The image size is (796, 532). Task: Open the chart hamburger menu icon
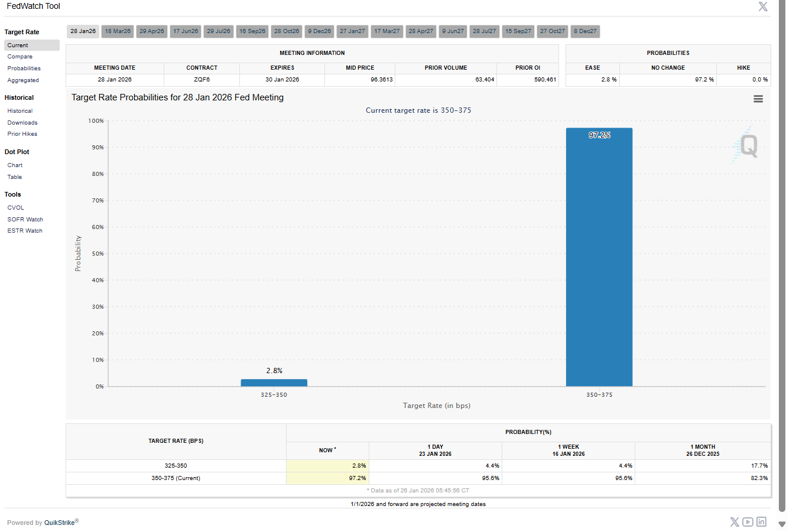(758, 99)
